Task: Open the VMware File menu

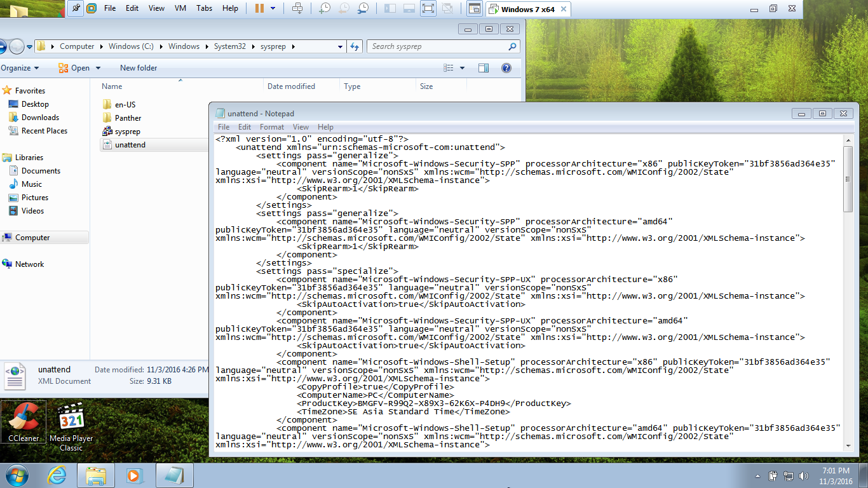Action: (110, 8)
